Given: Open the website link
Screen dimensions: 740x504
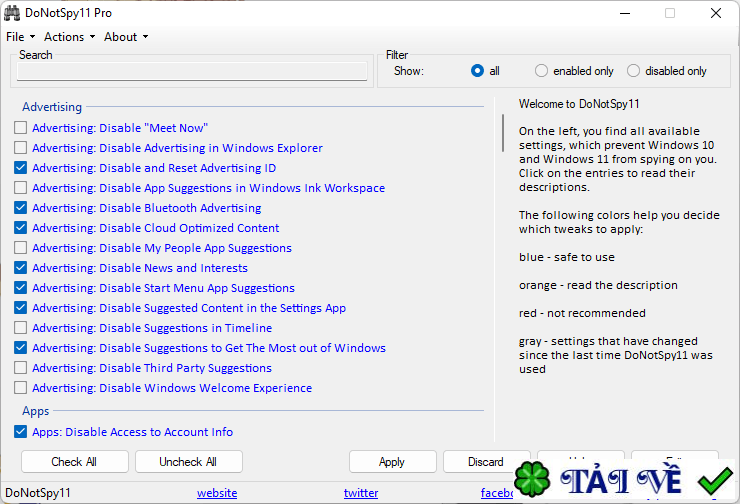Looking at the screenshot, I should [217, 493].
